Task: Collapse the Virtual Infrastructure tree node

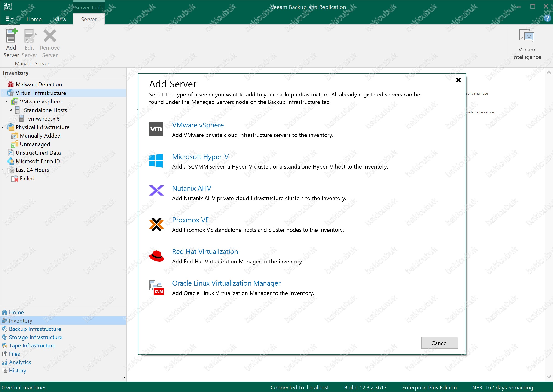Action: (x=3, y=93)
